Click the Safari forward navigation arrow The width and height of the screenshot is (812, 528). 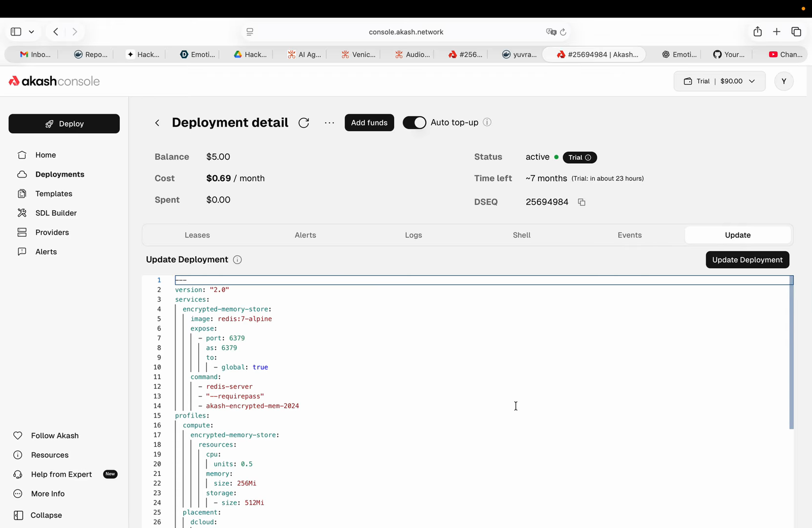(x=75, y=31)
